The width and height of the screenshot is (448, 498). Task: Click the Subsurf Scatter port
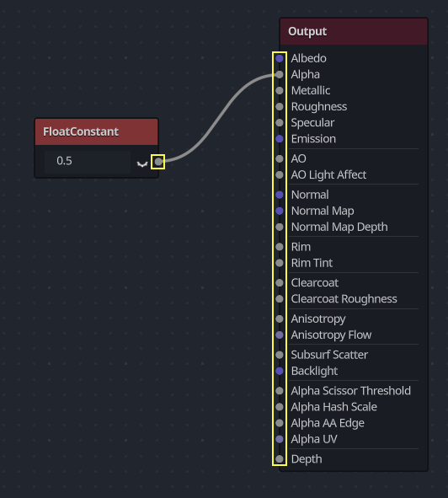[x=280, y=355]
